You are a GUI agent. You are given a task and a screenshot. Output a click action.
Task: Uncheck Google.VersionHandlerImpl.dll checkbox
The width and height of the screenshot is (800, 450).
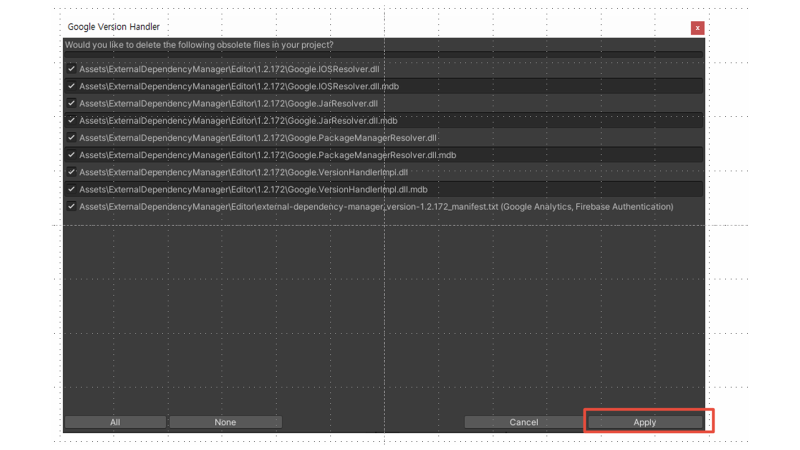(71, 172)
